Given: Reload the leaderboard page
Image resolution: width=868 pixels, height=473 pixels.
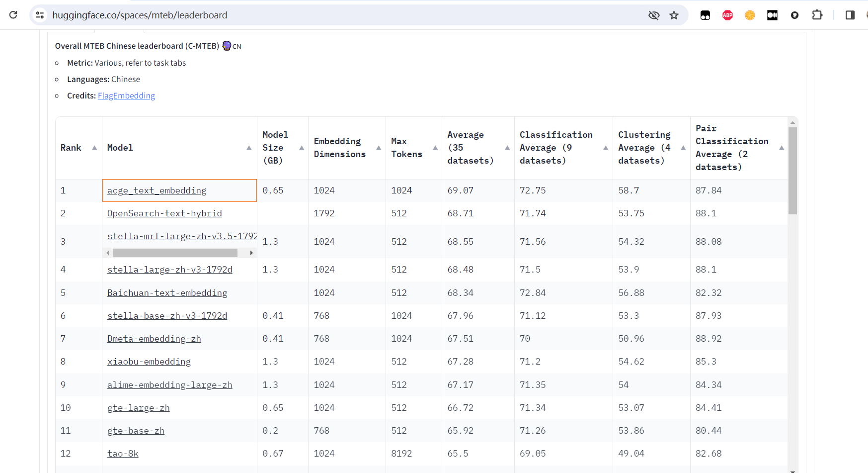Looking at the screenshot, I should point(13,15).
